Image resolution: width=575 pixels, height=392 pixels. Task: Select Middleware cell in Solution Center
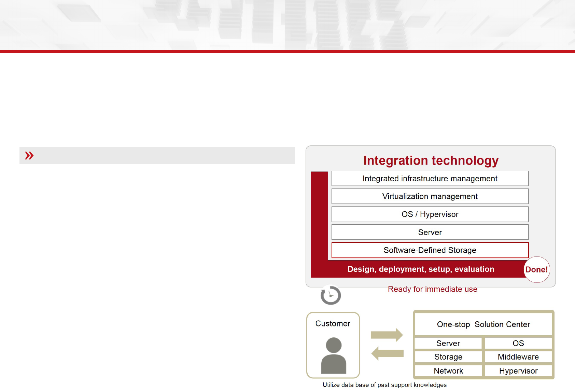[x=518, y=357]
